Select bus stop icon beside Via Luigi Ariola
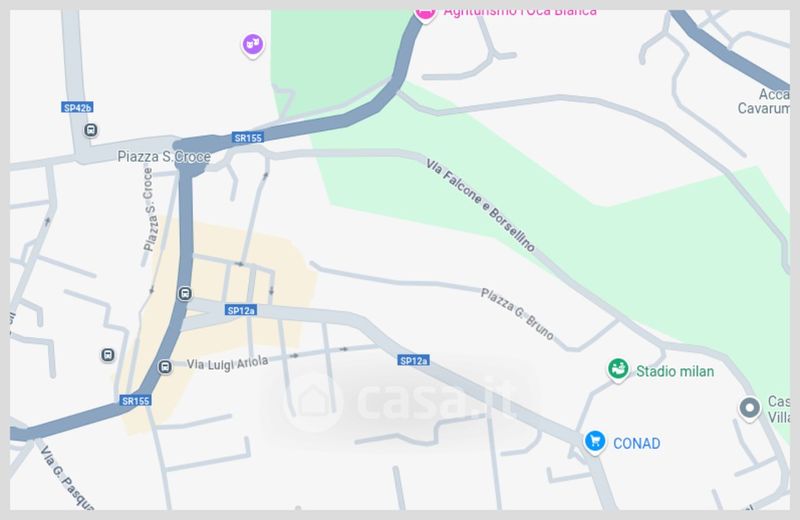Viewport: 800px width, 520px height. pyautogui.click(x=164, y=366)
